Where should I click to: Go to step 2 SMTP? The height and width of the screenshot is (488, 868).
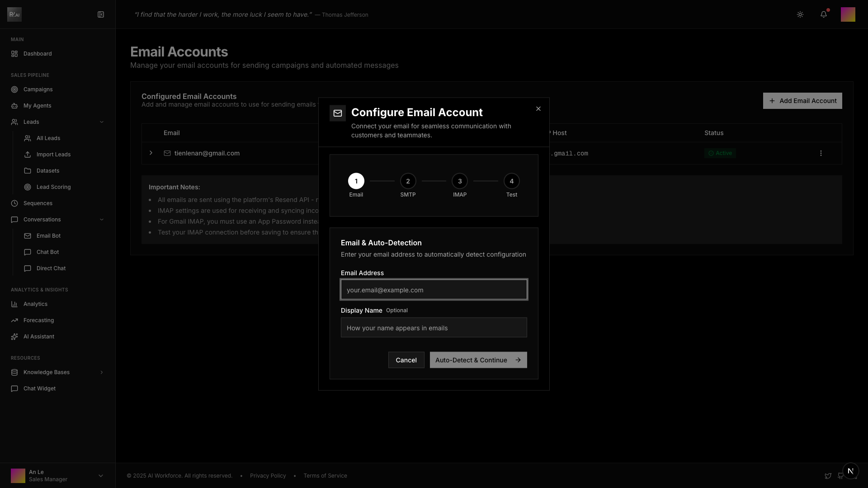pos(408,181)
